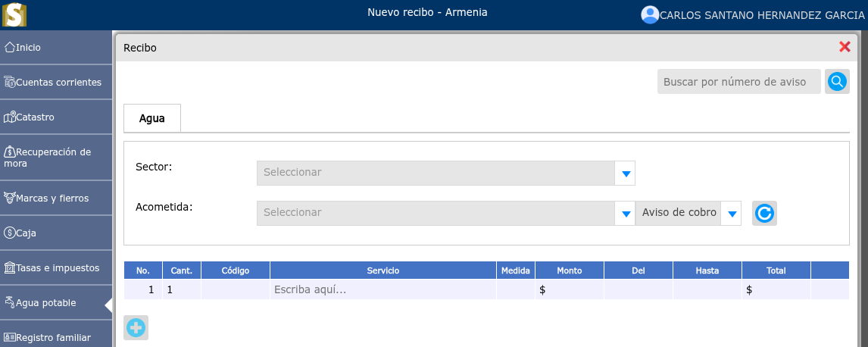Click the Inicio house icon

coord(9,48)
